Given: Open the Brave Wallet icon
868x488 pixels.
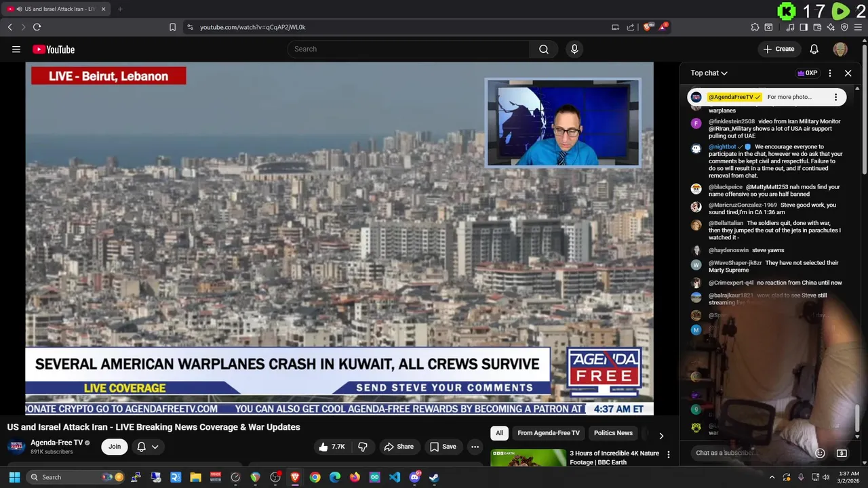Looking at the screenshot, I should [817, 27].
